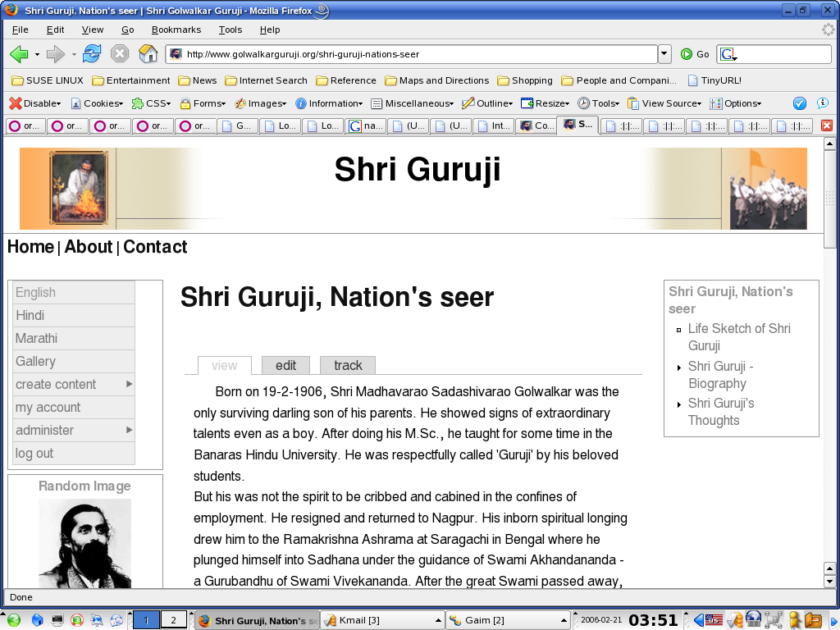Click the Stop loading icon
The height and width of the screenshot is (630, 840).
click(120, 54)
